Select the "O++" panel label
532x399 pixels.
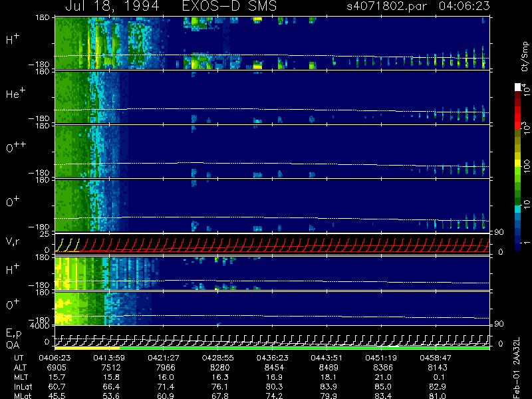pyautogui.click(x=15, y=147)
